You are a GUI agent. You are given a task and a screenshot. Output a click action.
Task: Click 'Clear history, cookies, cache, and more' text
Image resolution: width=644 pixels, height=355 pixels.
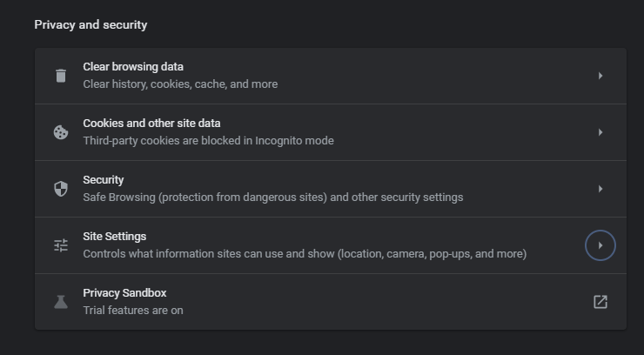pos(180,84)
